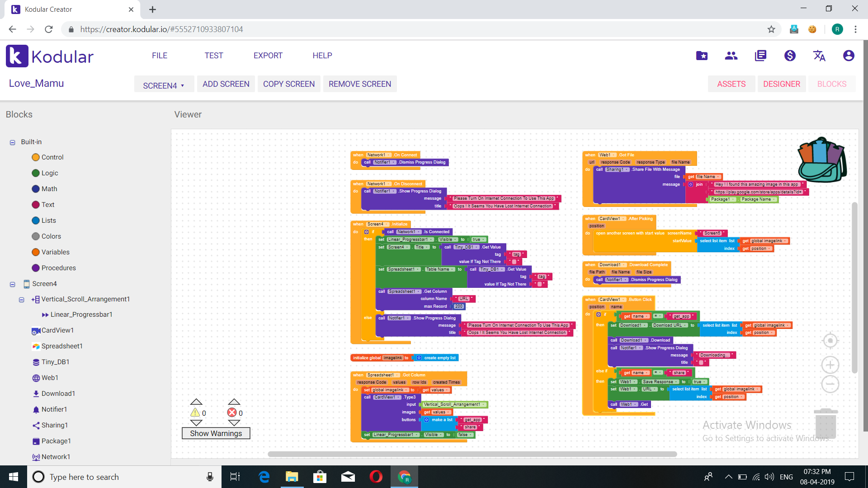Select Spreadsheet1 component blocks
Screen dimensions: 868x488
tap(57, 346)
